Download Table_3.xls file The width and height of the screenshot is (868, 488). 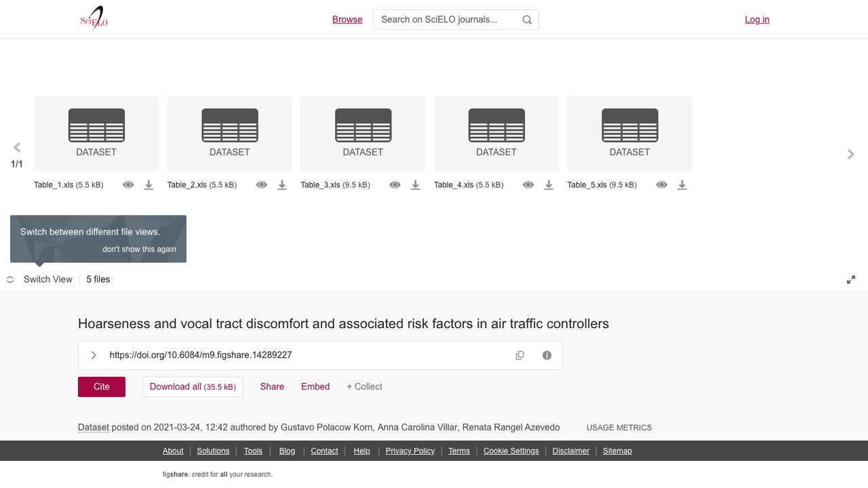[415, 185]
